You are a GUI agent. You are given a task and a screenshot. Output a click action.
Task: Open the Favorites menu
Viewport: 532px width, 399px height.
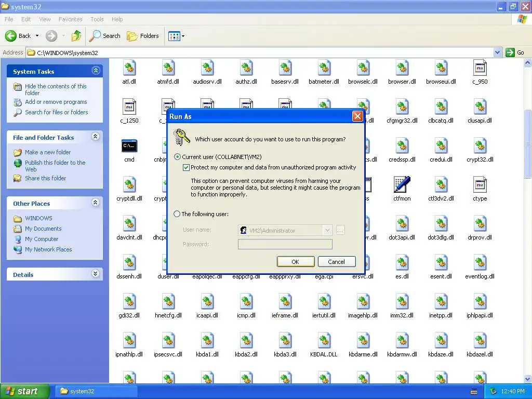click(x=71, y=19)
